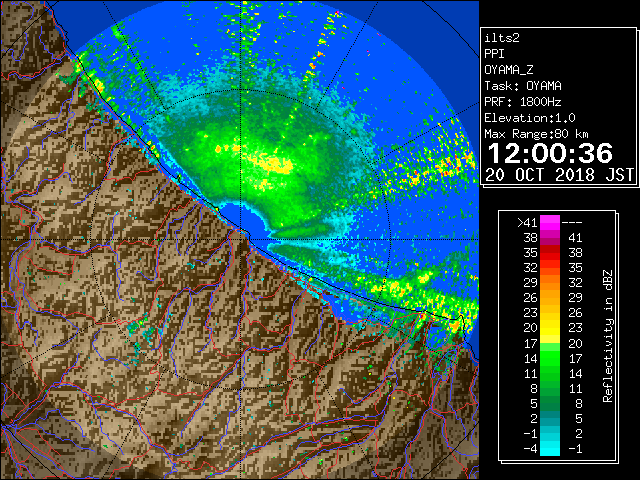
Task: Click the '---' legend top value
Action: pos(572,222)
